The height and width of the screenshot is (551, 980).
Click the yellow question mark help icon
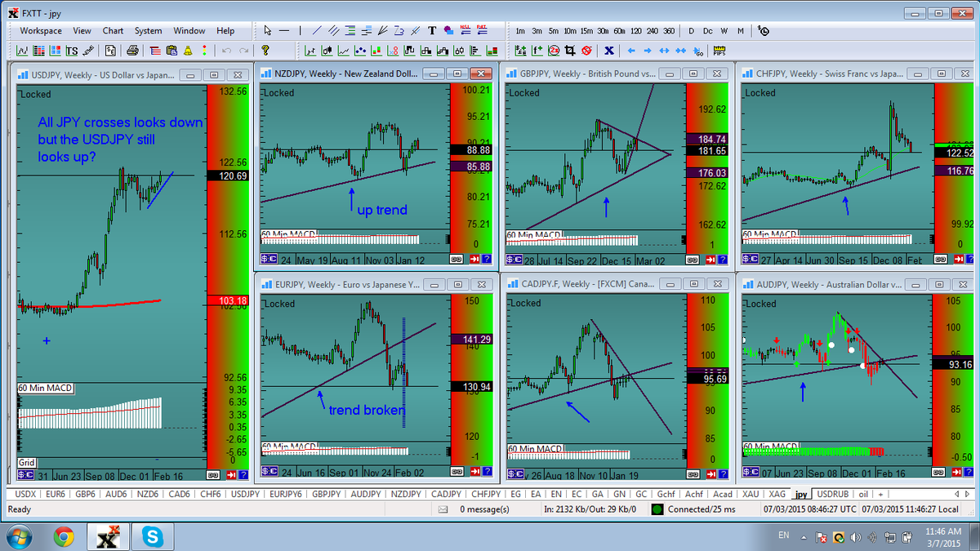point(265,51)
